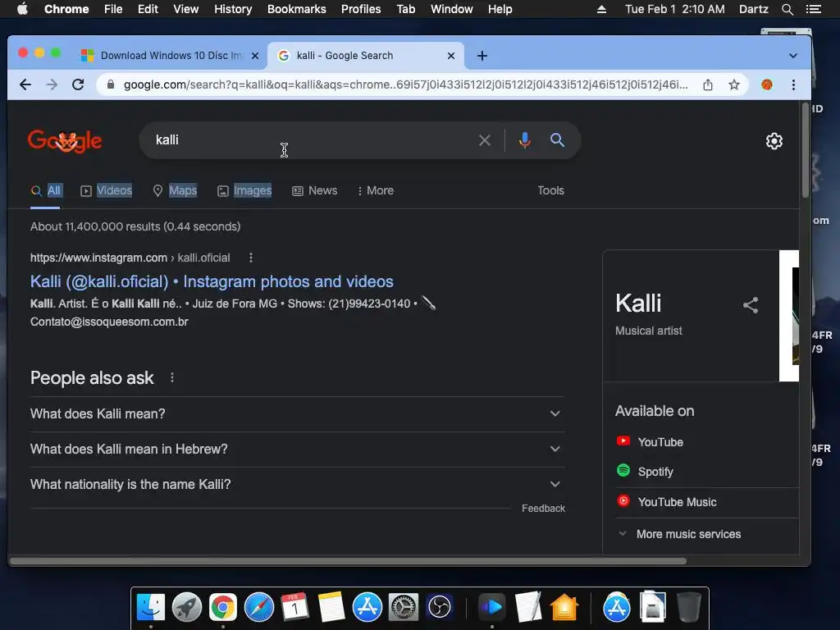Screen dimensions: 840x630
Task: Open OBS from the Dock
Action: pyautogui.click(x=440, y=607)
